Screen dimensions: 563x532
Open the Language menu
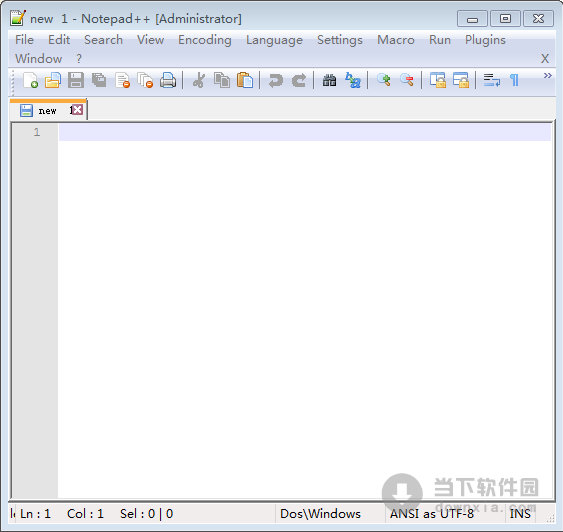274,40
